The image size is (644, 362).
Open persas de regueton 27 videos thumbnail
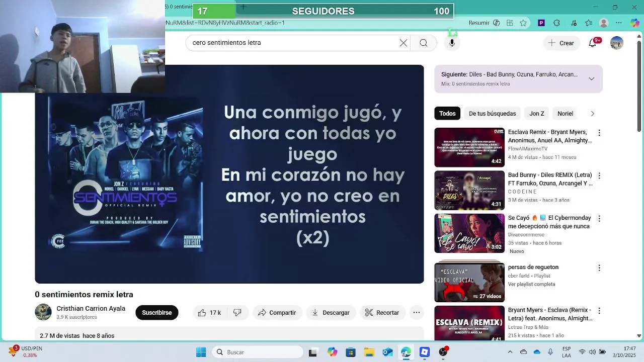tap(469, 282)
